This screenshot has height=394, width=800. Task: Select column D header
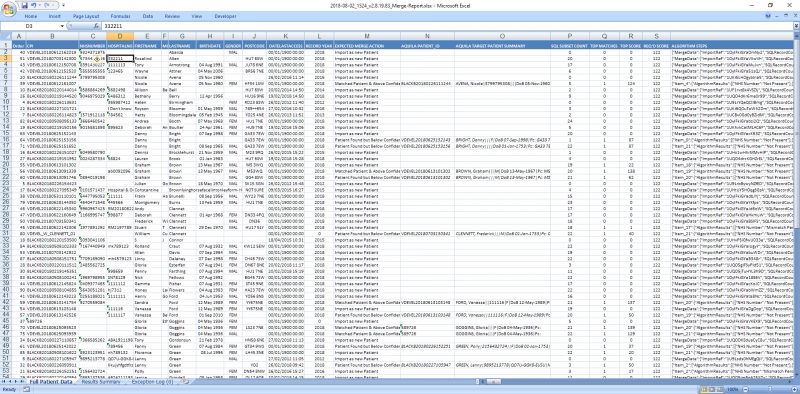(x=120, y=36)
